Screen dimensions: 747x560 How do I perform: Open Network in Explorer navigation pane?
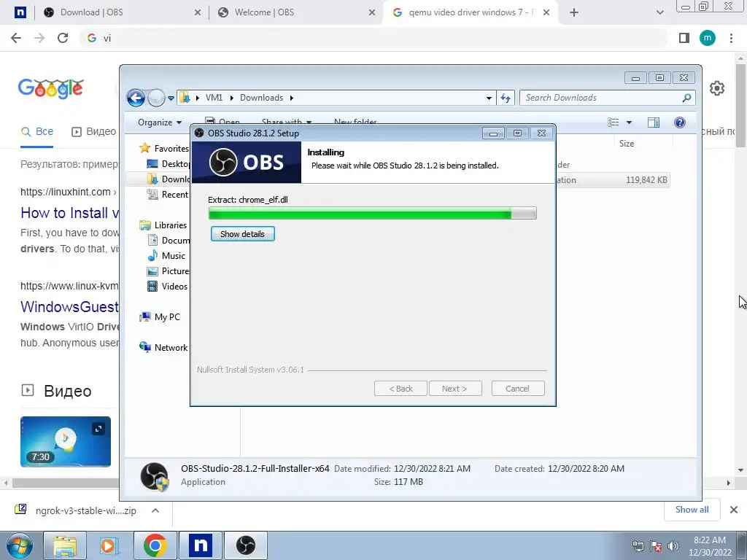164,348
